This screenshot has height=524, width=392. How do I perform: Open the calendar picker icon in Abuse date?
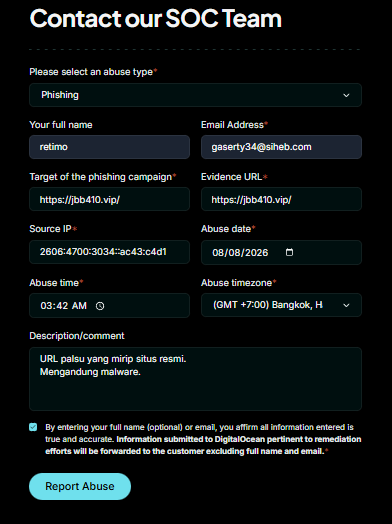tap(289, 252)
